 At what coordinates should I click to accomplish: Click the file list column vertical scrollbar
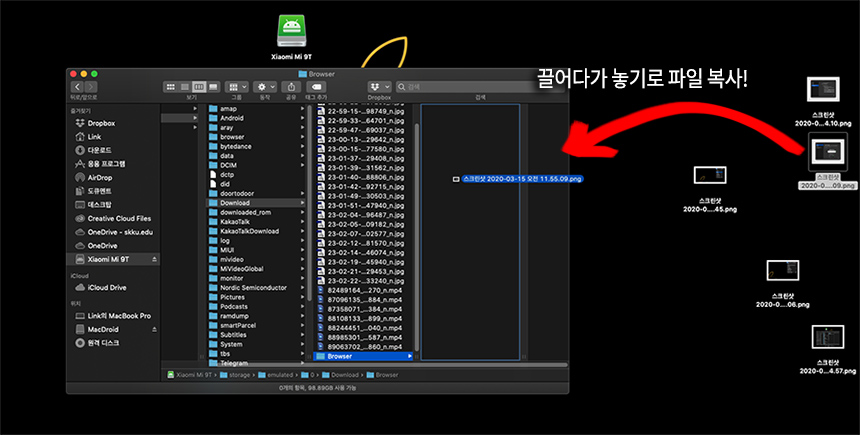[x=417, y=237]
